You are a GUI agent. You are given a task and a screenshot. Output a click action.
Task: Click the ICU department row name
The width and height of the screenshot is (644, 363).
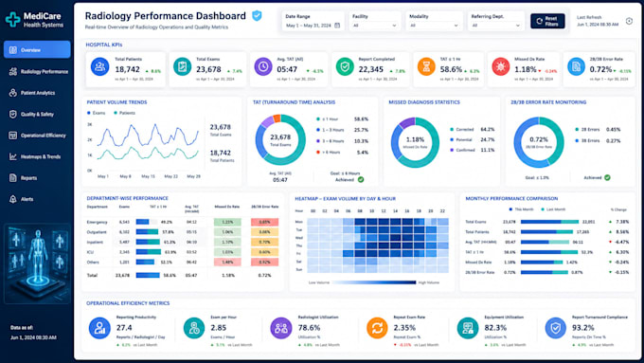[90, 252]
